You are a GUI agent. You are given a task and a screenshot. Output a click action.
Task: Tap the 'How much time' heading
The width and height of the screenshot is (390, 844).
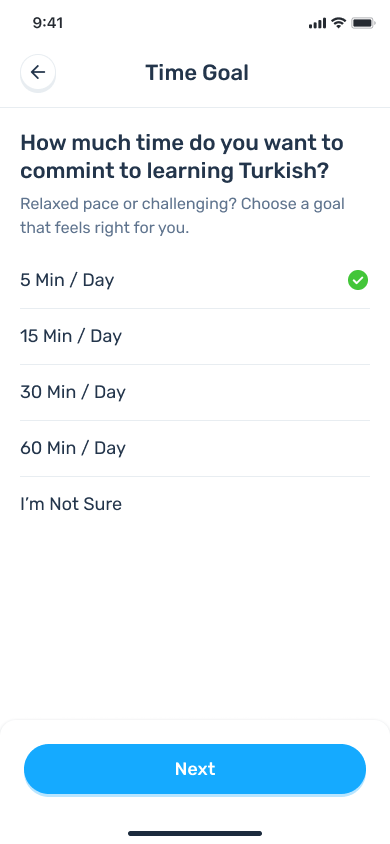point(182,157)
